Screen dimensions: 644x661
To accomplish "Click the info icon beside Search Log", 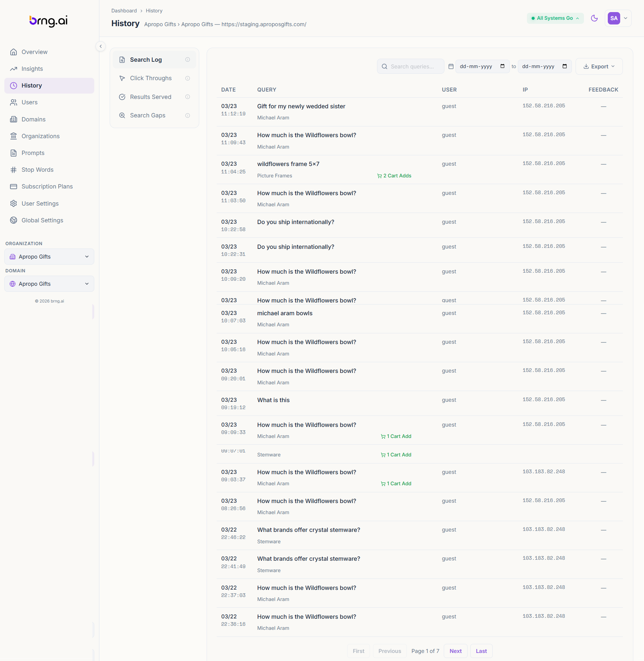I will 188,60.
